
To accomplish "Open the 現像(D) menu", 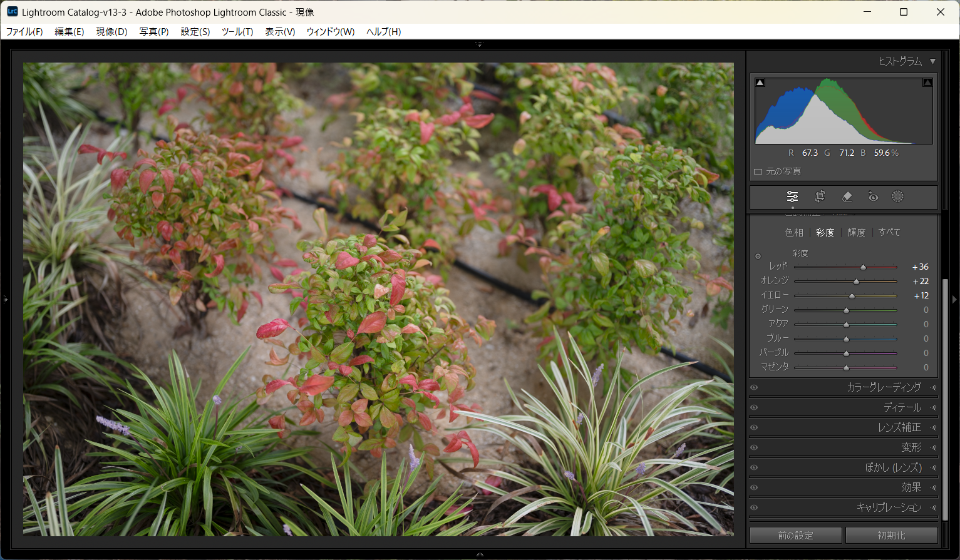I will click(x=111, y=31).
